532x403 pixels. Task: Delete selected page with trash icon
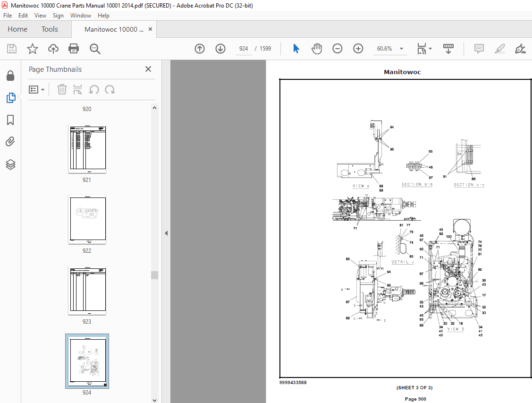coord(62,90)
